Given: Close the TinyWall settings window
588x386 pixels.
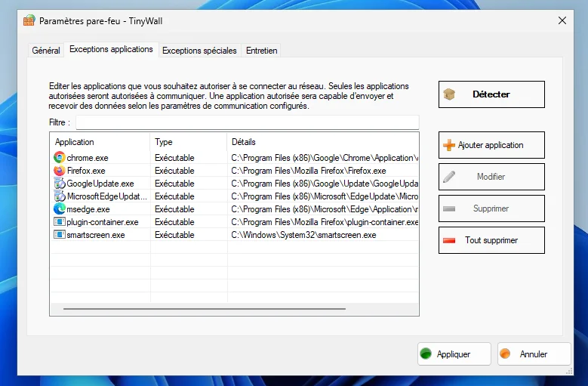Looking at the screenshot, I should (562, 20).
